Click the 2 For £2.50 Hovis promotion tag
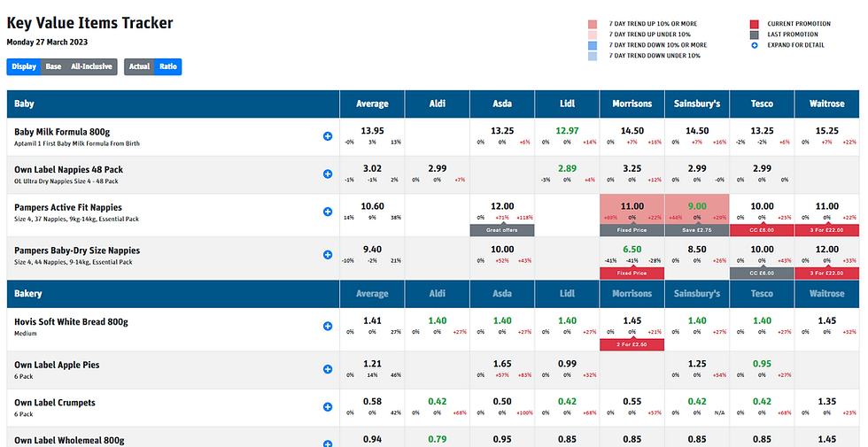The image size is (868, 447). tap(632, 344)
